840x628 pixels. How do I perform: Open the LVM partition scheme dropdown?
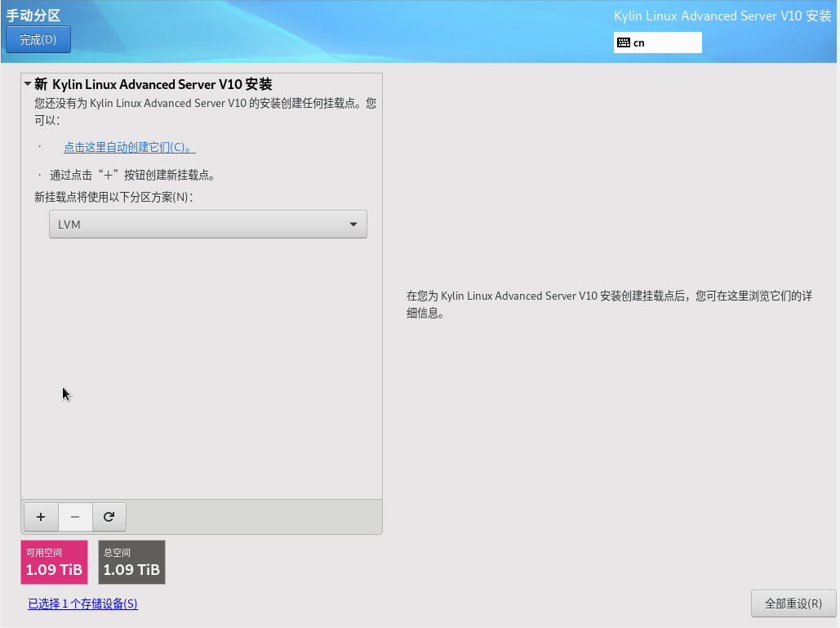pos(208,225)
